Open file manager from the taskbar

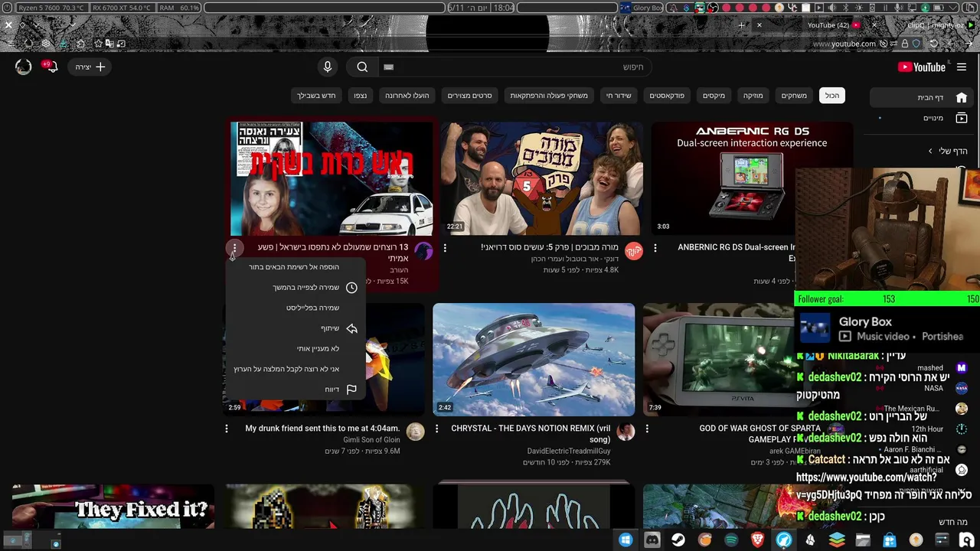[863, 540]
